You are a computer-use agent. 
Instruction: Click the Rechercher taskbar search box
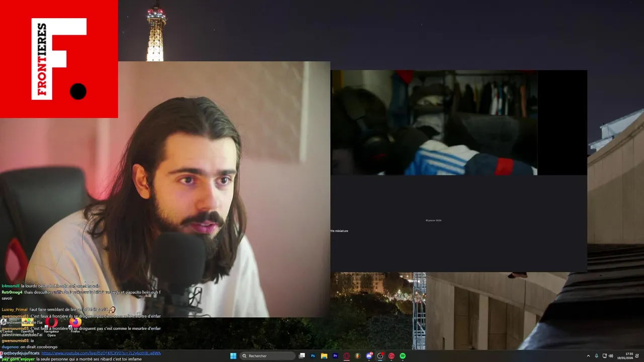pos(267,356)
